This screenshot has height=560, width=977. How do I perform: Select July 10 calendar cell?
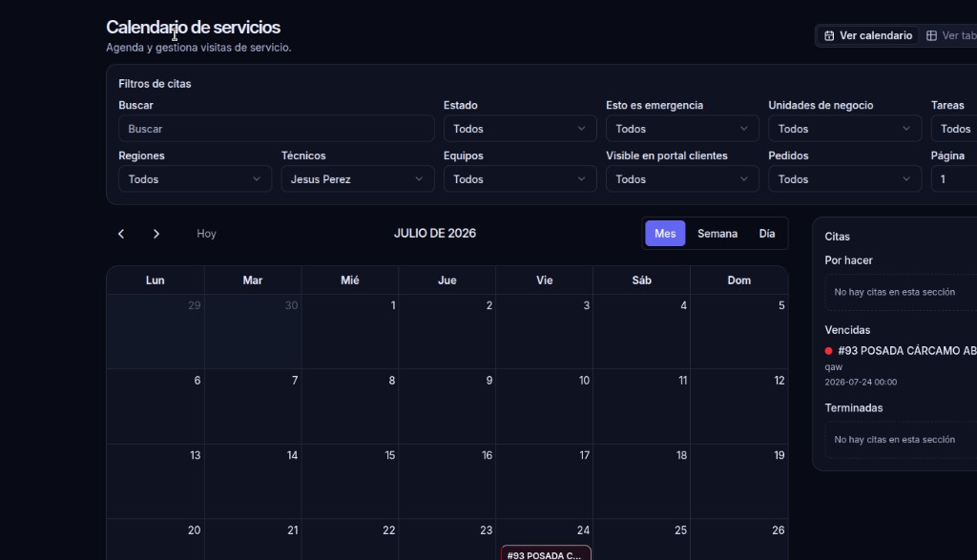[544, 406]
